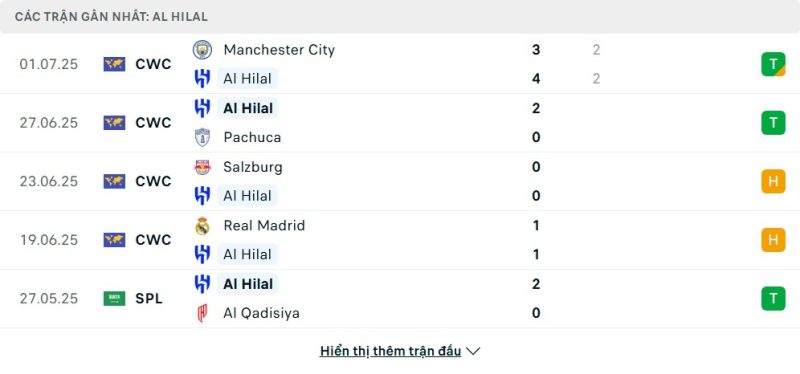
Task: Click Al Hilal crest in the Pachuca match
Action: (x=203, y=108)
